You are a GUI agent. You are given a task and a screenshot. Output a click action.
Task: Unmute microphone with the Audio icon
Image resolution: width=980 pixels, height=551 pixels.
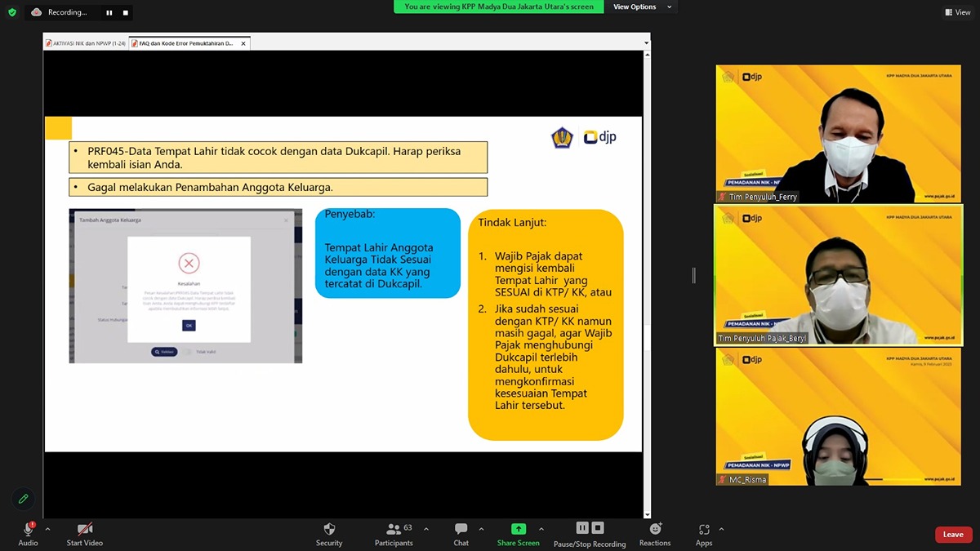[x=28, y=530]
